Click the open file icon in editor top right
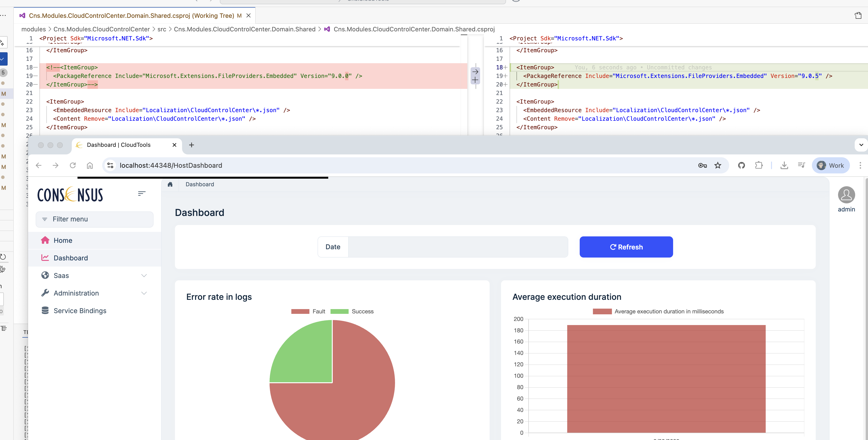Screen dimensions: 868x440 click(x=858, y=15)
